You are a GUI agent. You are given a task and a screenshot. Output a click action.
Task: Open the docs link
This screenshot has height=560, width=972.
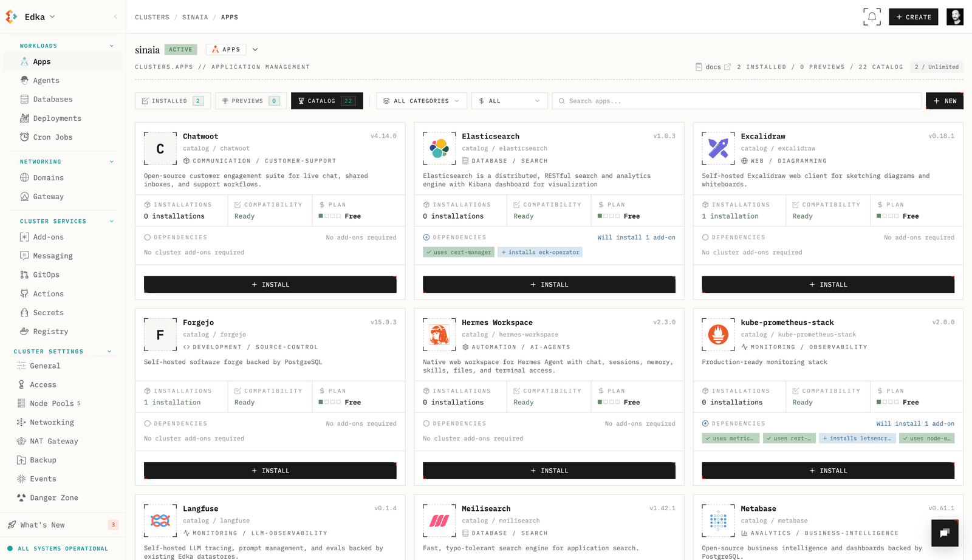713,67
